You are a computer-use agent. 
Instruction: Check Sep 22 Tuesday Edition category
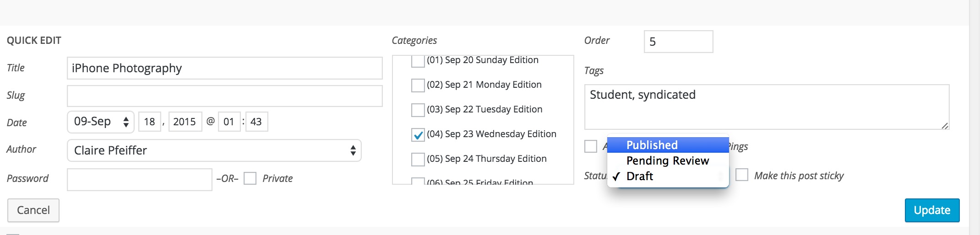coord(418,110)
